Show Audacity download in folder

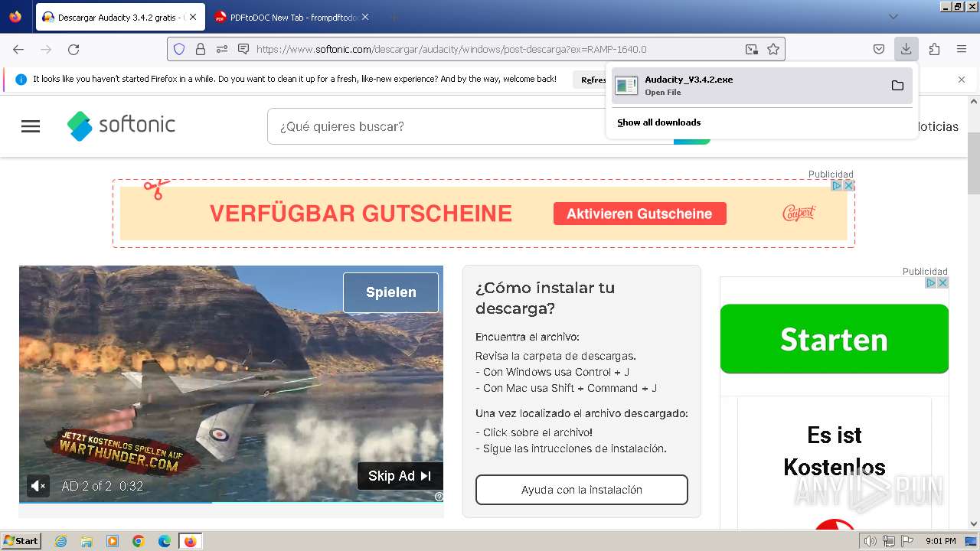point(897,85)
